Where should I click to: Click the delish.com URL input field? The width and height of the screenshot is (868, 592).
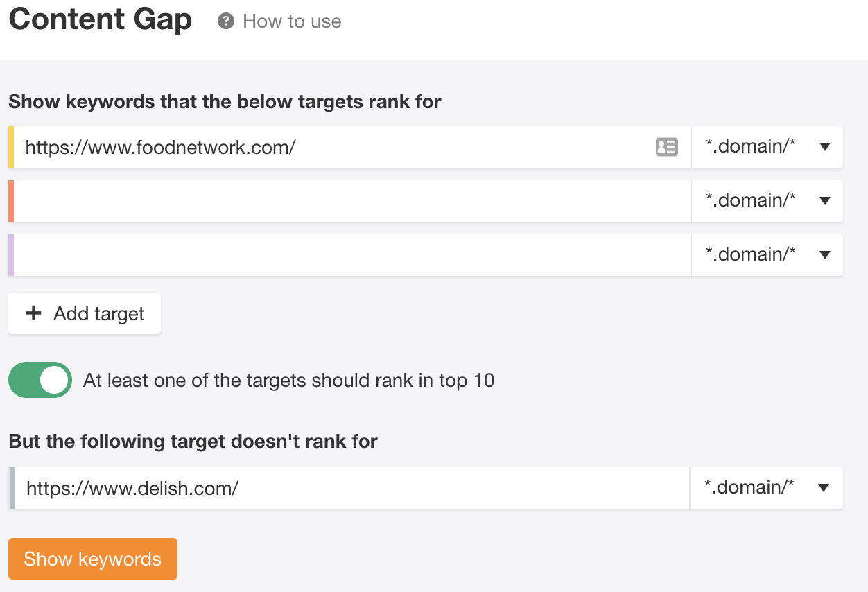(350, 488)
